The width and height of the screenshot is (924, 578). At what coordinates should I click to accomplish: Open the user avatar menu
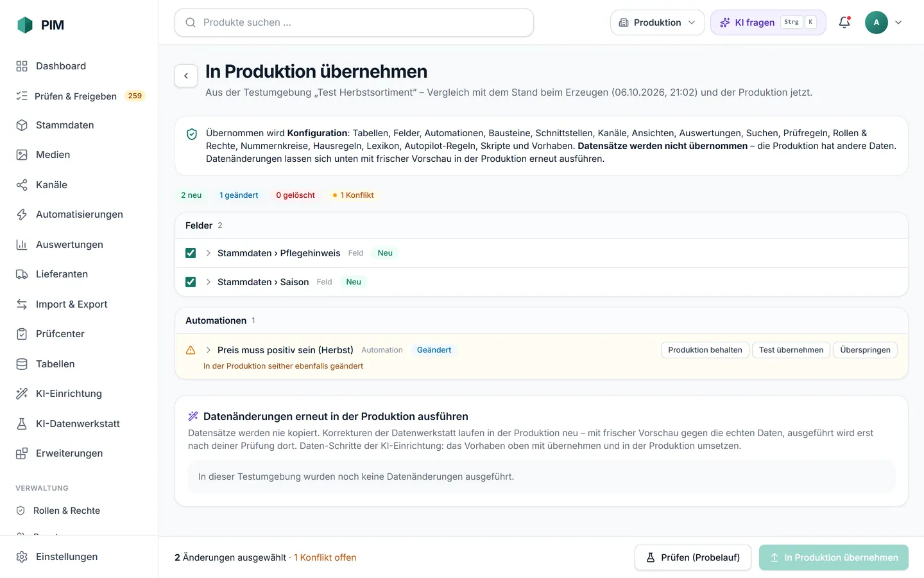[x=884, y=22]
